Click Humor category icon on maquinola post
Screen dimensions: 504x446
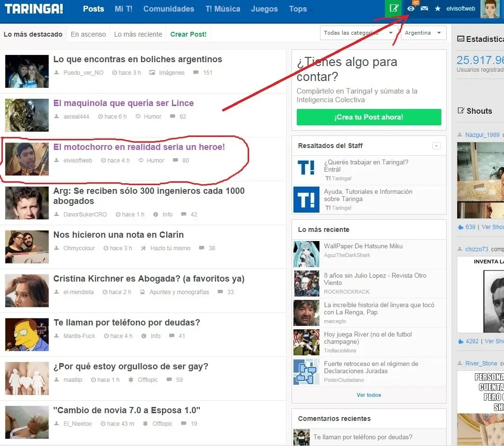pyautogui.click(x=138, y=116)
